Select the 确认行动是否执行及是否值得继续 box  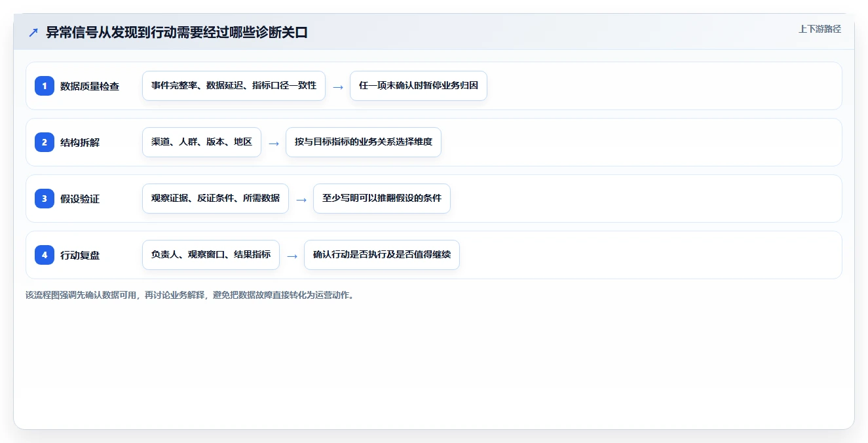tap(382, 255)
